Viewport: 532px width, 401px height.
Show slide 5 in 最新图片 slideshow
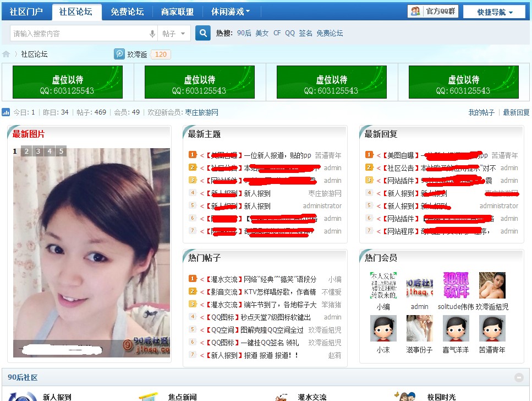point(61,151)
